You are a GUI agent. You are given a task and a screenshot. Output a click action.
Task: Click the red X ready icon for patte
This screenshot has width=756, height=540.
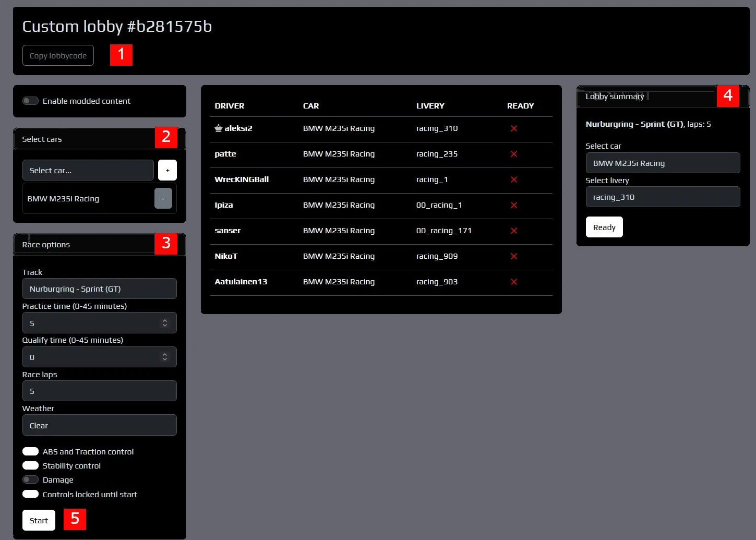tap(514, 154)
